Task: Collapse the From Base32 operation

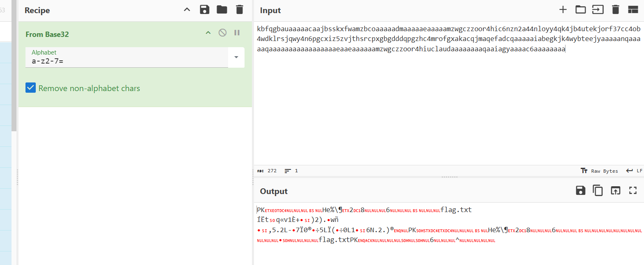Action: click(208, 33)
